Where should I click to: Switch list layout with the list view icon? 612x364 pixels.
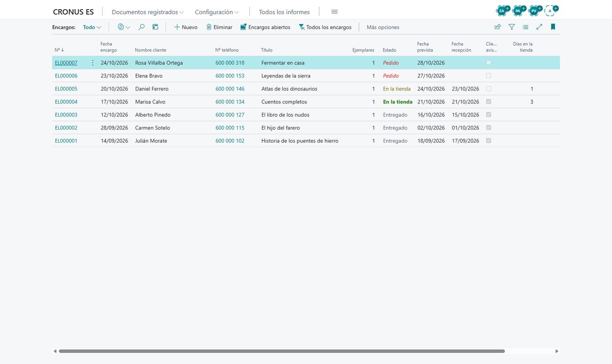525,27
